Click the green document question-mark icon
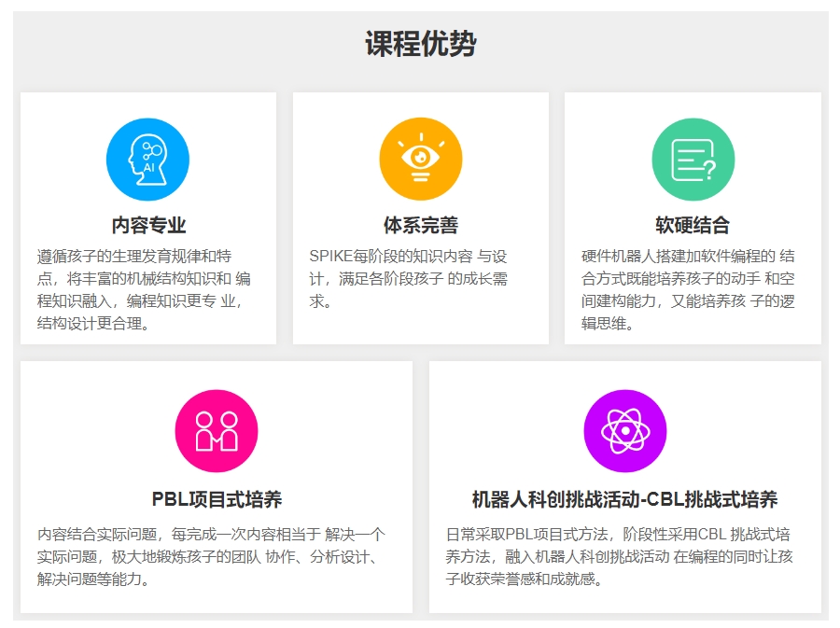 [693, 160]
